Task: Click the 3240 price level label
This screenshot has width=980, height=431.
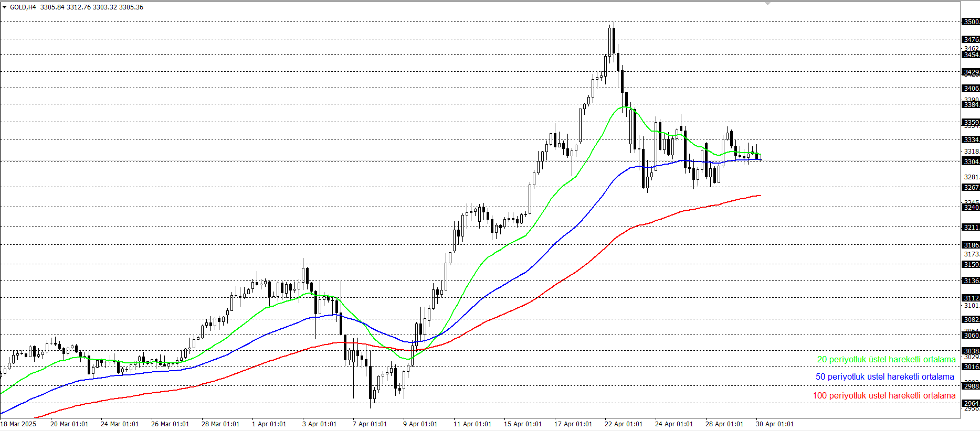Action: pyautogui.click(x=971, y=208)
